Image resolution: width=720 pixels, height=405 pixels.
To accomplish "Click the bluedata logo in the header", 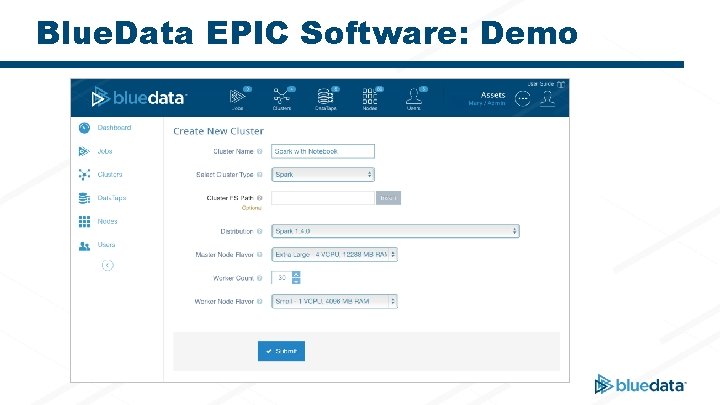I will pyautogui.click(x=139, y=98).
